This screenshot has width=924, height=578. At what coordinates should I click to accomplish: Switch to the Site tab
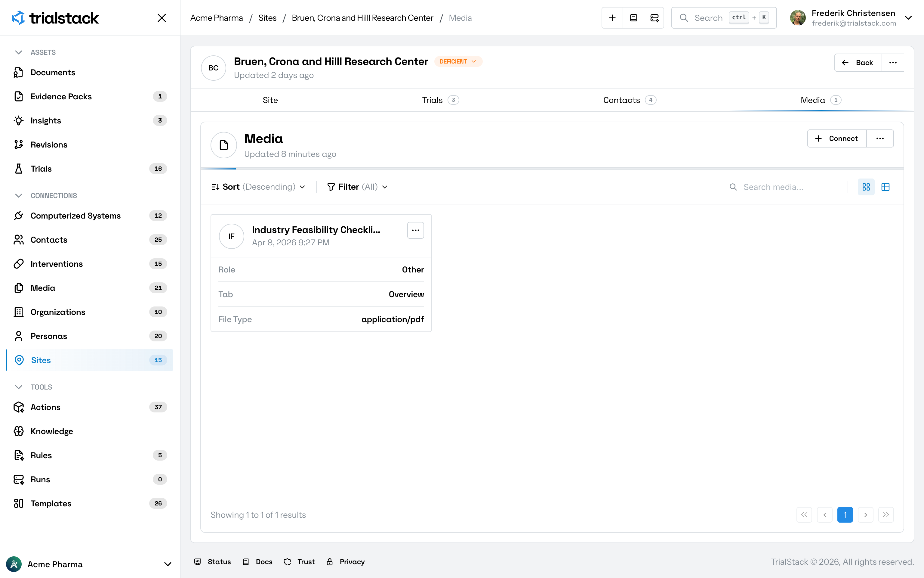pyautogui.click(x=270, y=100)
